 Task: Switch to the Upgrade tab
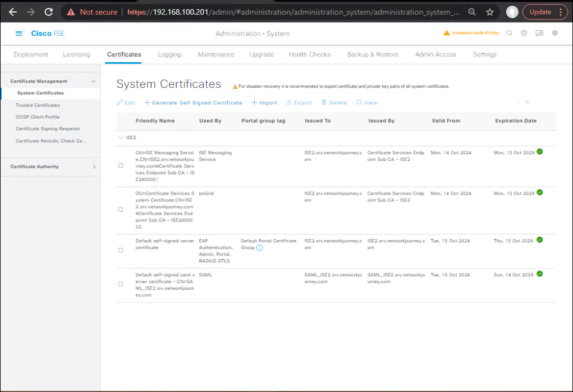pos(261,54)
